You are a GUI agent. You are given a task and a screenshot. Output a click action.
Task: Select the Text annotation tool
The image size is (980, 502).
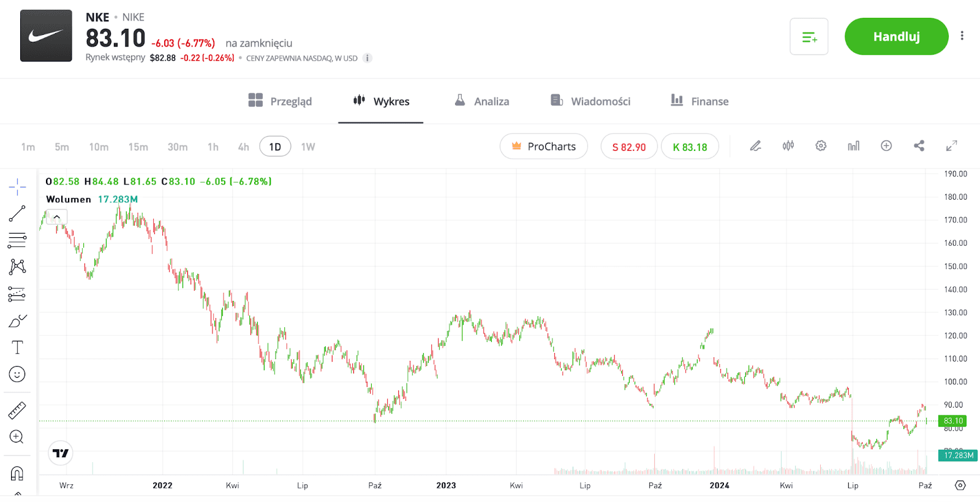coord(17,348)
